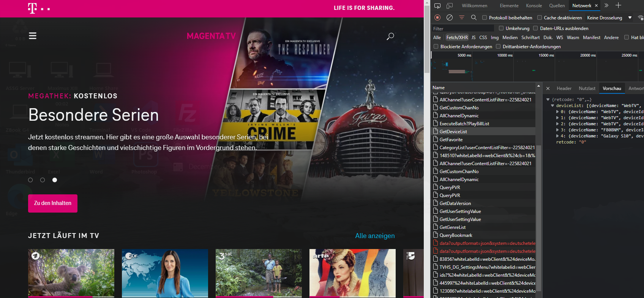The width and height of the screenshot is (644, 298).
Task: Click the MAGENTA TV logo
Action: (211, 36)
